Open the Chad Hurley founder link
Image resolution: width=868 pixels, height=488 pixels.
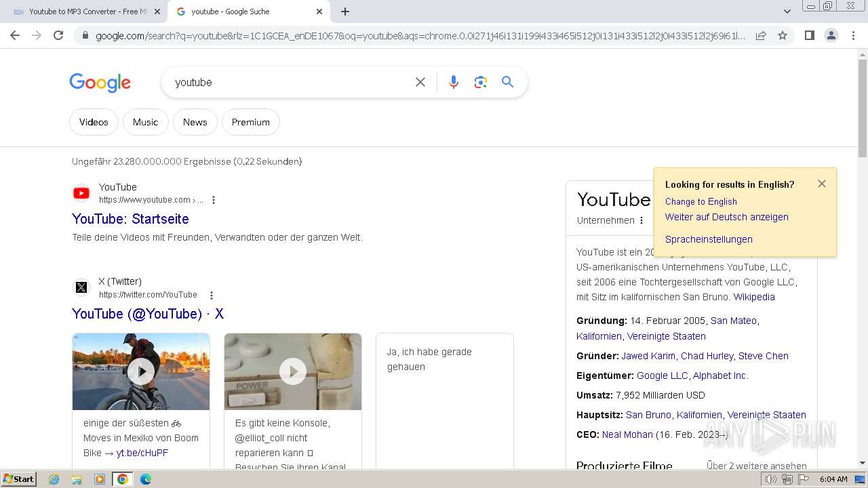coord(707,356)
